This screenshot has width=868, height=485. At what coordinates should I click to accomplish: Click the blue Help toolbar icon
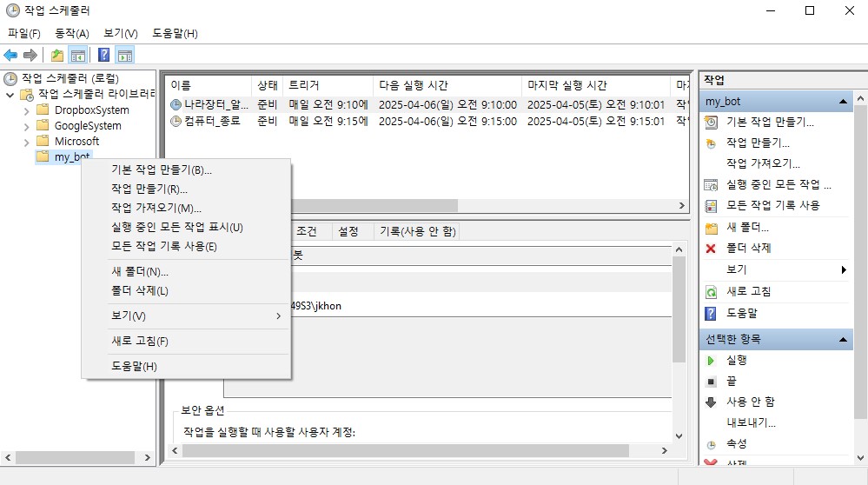[x=103, y=55]
